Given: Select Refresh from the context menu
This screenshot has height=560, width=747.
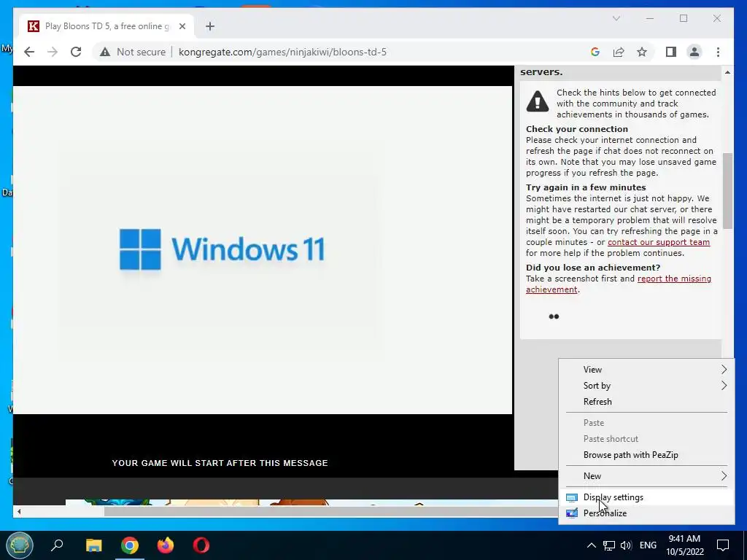Looking at the screenshot, I should 646,402.
